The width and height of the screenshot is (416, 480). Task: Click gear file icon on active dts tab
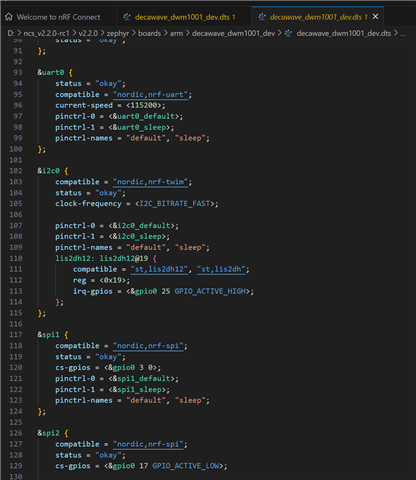click(x=262, y=17)
